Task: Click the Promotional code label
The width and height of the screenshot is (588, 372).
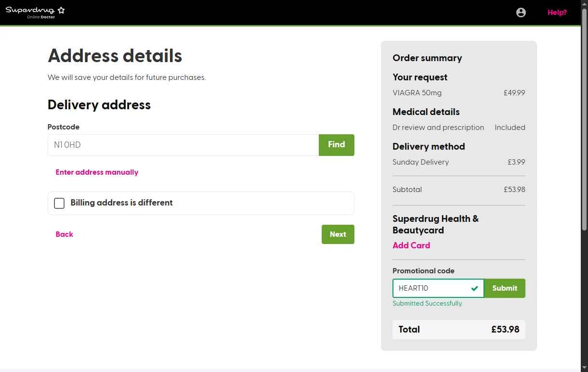Action: tap(423, 271)
